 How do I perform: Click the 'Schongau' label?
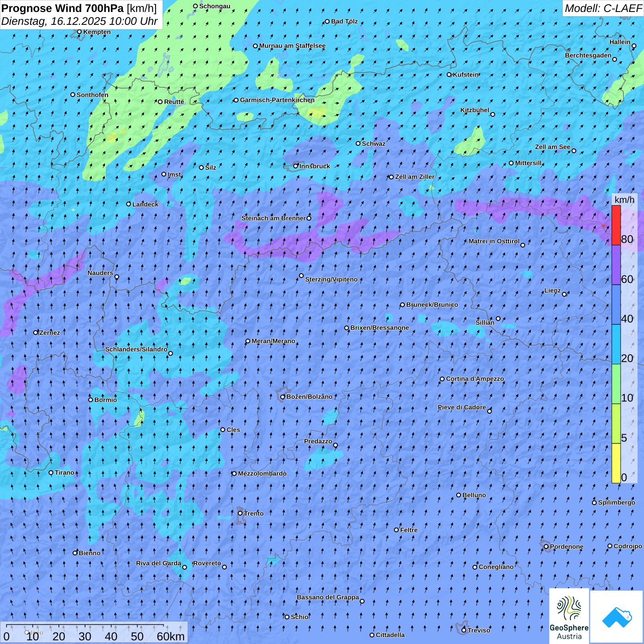coord(215,6)
